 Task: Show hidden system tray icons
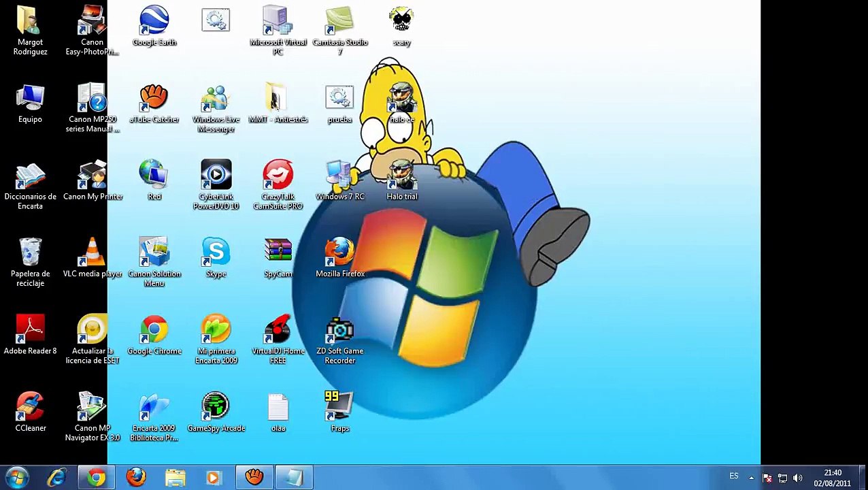[751, 478]
